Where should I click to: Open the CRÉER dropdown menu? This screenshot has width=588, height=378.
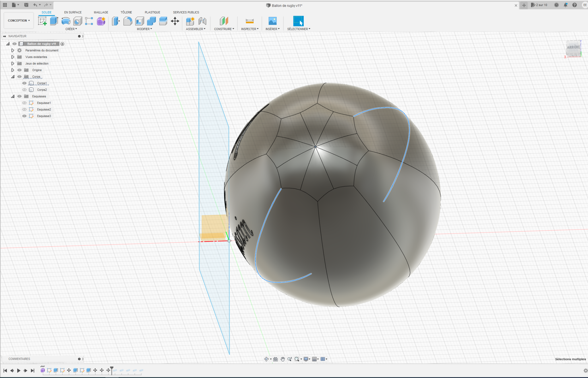pyautogui.click(x=71, y=29)
